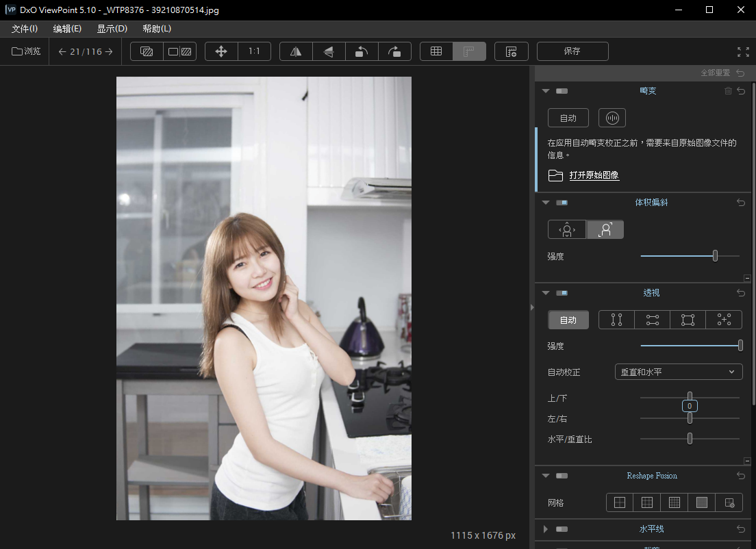Screen dimensions: 756x549
Task: Rotate the image right 90 degrees
Action: (394, 51)
